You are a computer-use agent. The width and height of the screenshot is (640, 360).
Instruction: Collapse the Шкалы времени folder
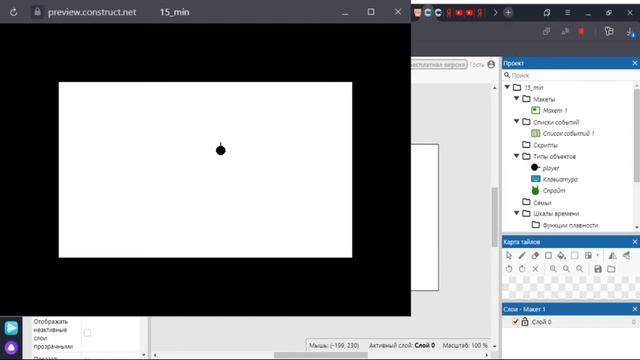[x=516, y=213]
